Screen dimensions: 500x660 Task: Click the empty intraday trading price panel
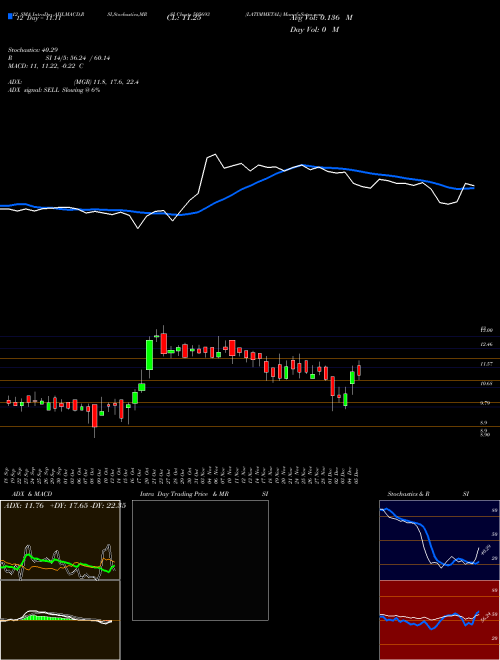tap(200, 560)
